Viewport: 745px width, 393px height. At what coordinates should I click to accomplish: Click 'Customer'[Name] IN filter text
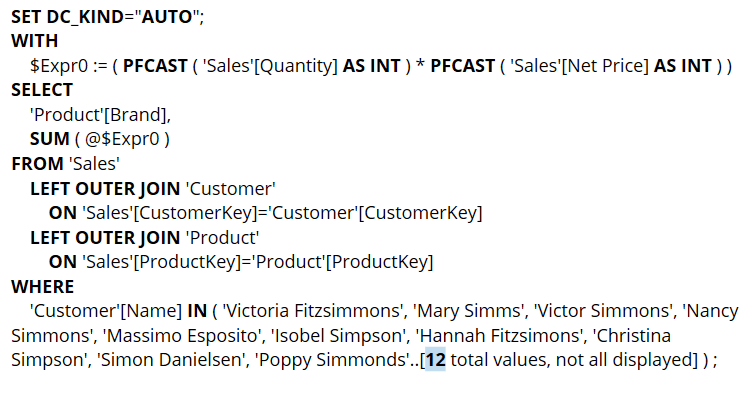pyautogui.click(x=118, y=311)
